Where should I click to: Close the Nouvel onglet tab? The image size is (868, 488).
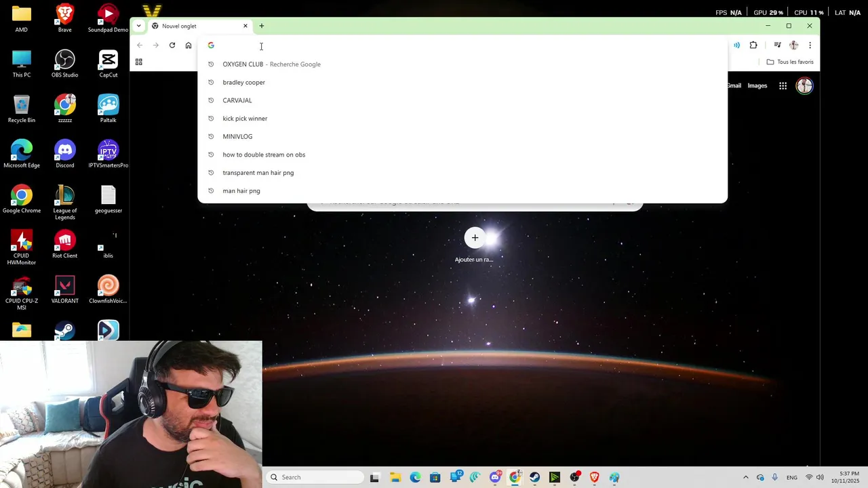pyautogui.click(x=245, y=26)
